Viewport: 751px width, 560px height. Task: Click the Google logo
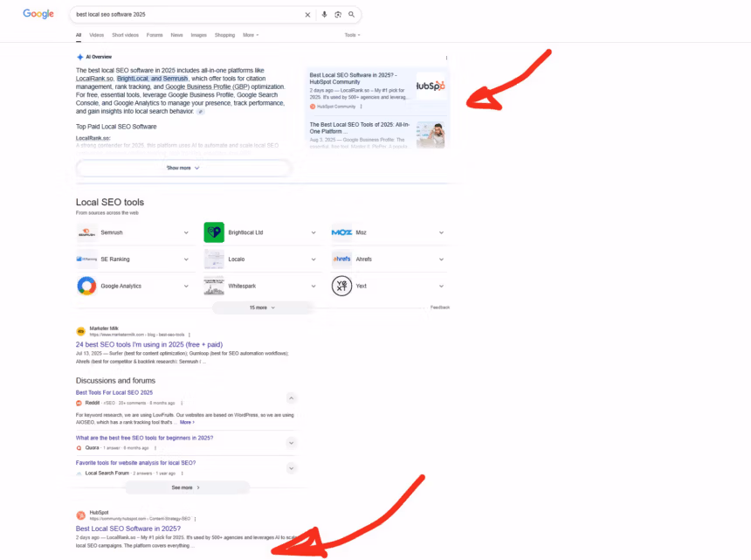point(38,14)
